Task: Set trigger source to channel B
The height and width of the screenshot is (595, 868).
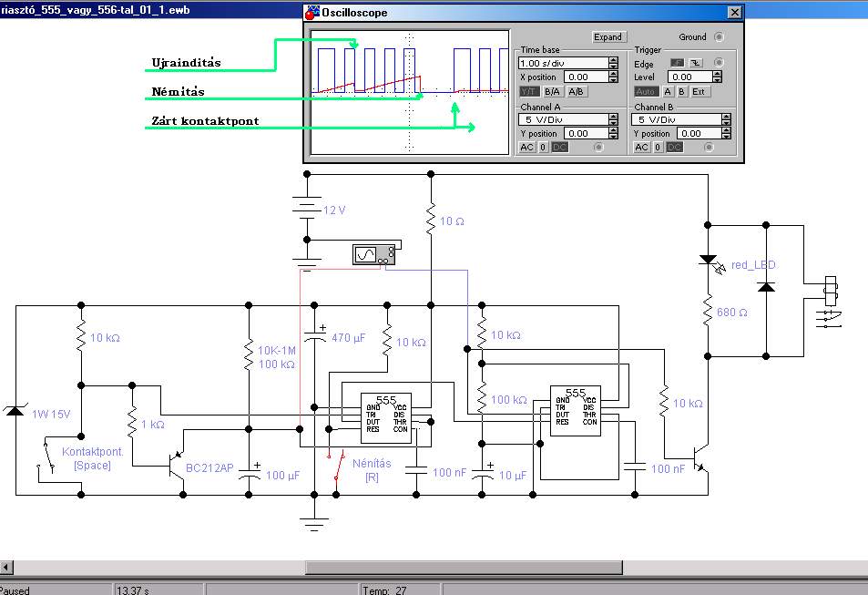Action: 682,91
